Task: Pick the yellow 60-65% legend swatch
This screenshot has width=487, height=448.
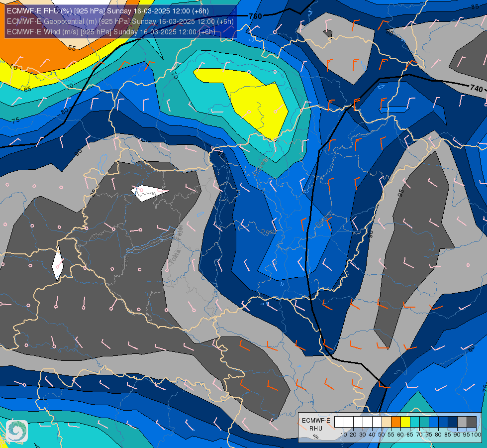Action: pyautogui.click(x=405, y=422)
